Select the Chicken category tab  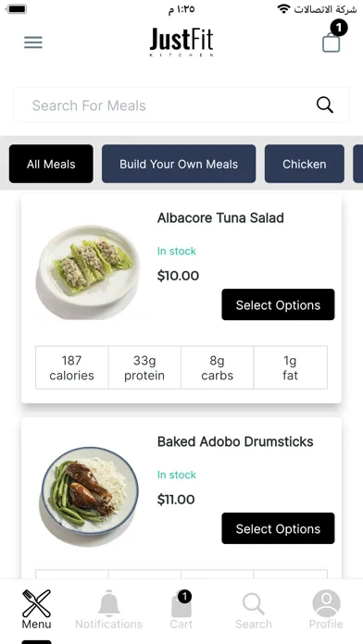305,164
